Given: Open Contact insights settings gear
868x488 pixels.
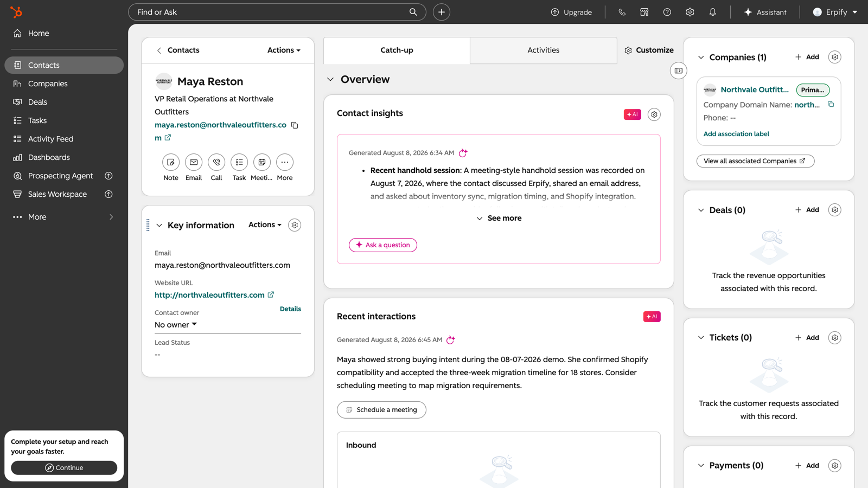Looking at the screenshot, I should 654,114.
